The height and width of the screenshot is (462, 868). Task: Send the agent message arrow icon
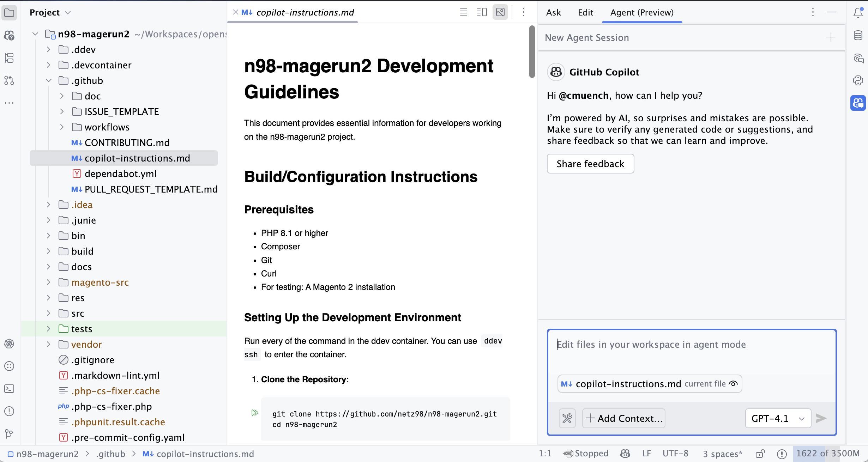(x=821, y=418)
